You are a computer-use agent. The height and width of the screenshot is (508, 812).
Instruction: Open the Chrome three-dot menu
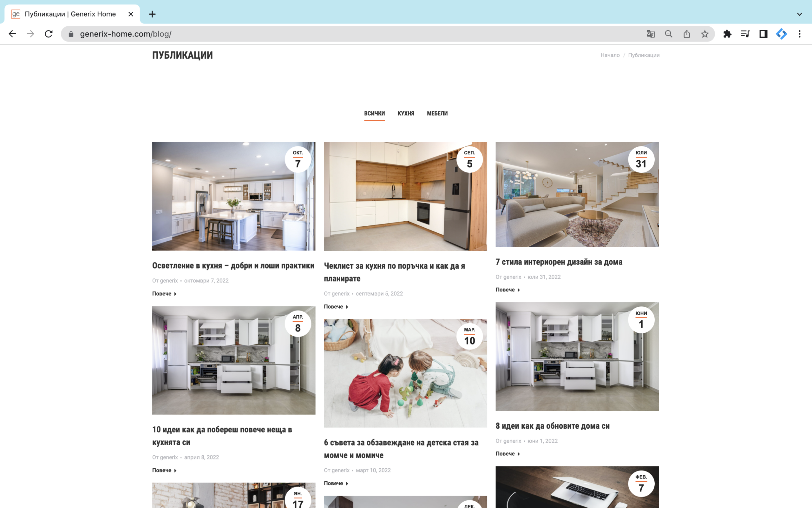(x=800, y=34)
